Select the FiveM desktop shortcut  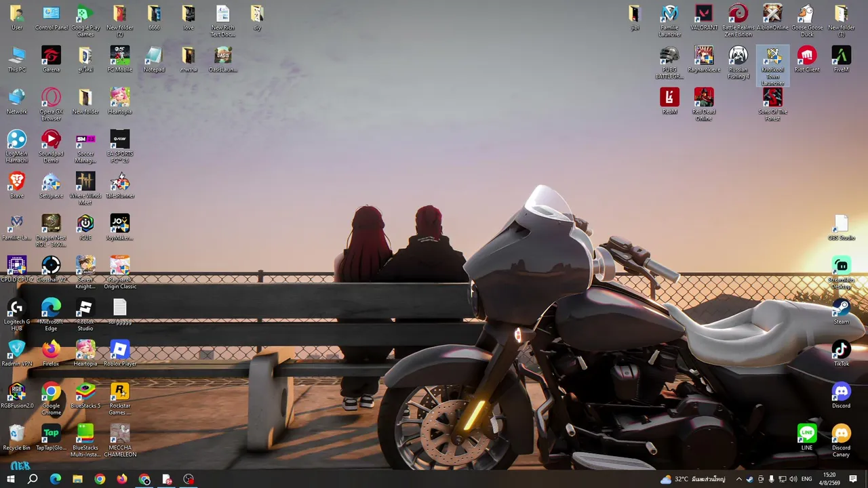(x=841, y=58)
